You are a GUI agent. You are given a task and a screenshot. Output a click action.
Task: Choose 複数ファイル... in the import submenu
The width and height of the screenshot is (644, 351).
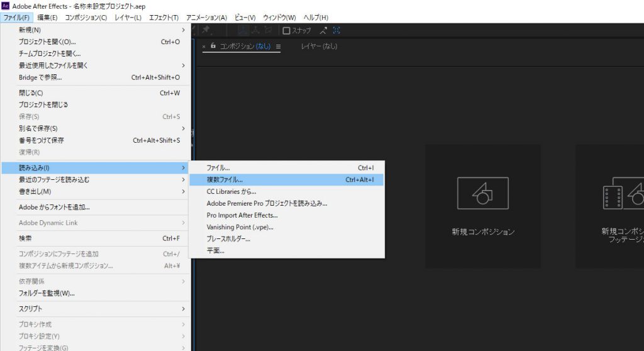click(287, 180)
